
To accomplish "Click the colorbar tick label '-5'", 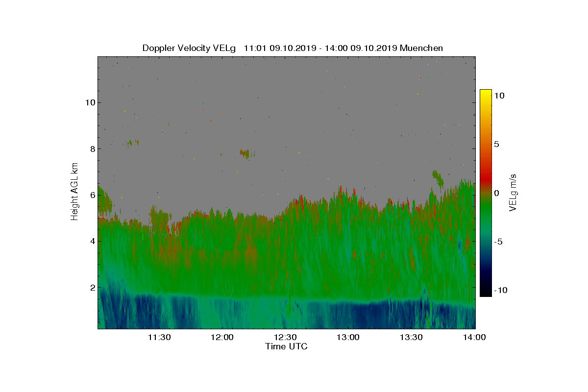I will pos(498,242).
